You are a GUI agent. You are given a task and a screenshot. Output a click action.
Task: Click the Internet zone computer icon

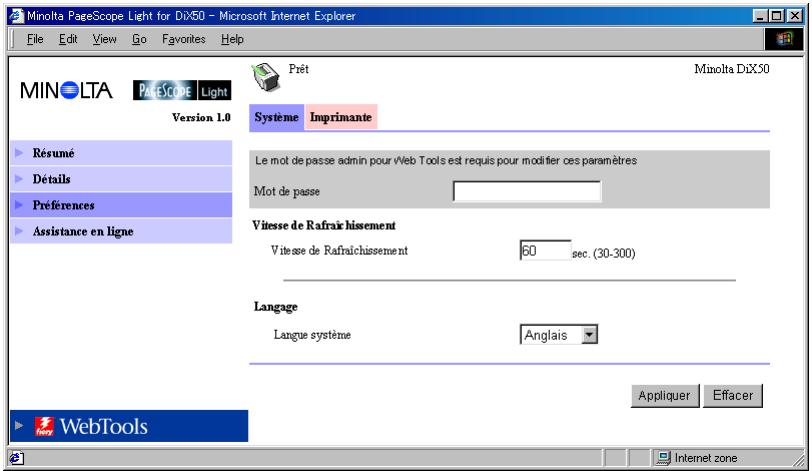(663, 458)
